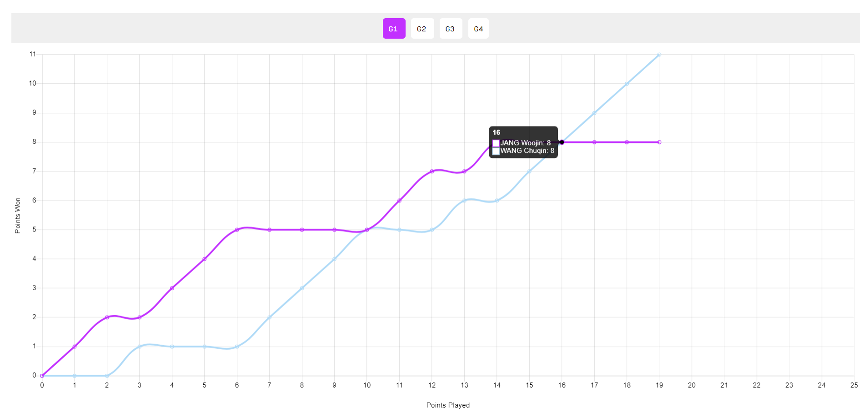Click WANG Chuqin color box in tooltip

tap(496, 151)
